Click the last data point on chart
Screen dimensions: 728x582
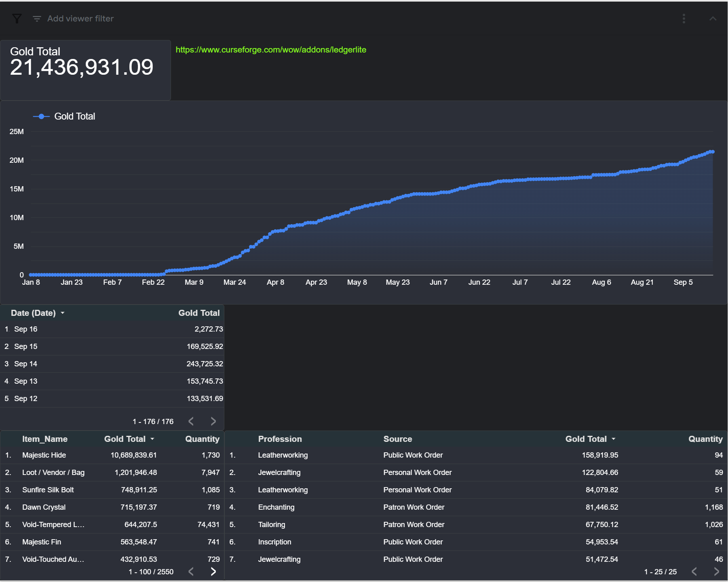tap(713, 152)
